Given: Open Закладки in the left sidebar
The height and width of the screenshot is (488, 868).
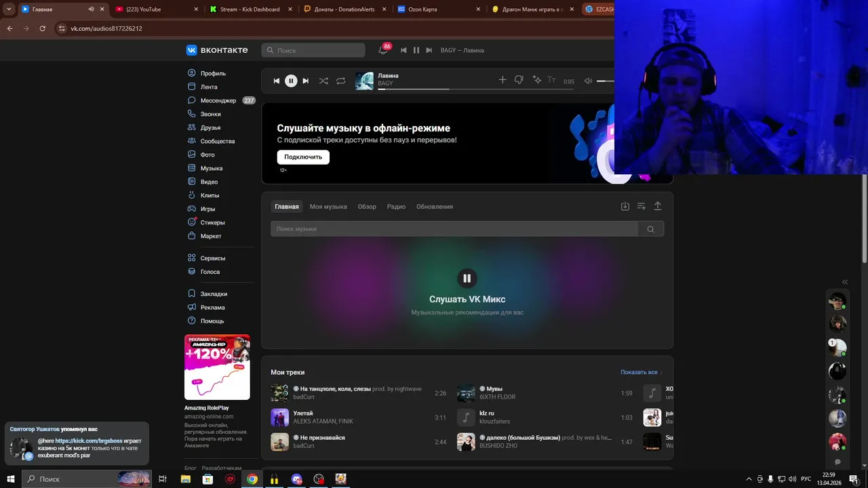Looking at the screenshot, I should pos(214,294).
